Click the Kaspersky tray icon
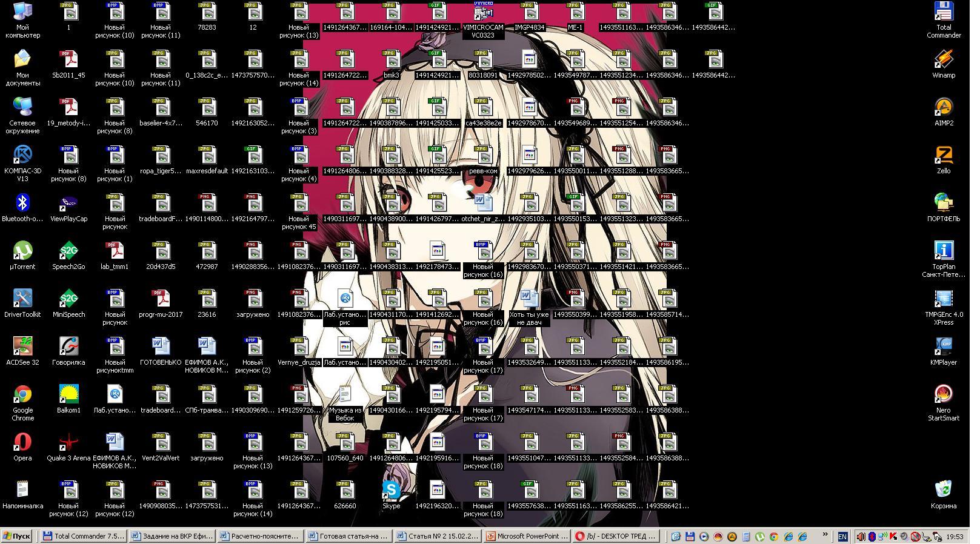This screenshot has width=980, height=544. 893,537
